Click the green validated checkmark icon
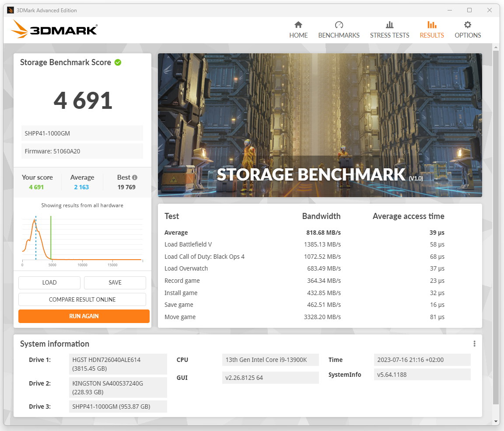 pos(118,63)
